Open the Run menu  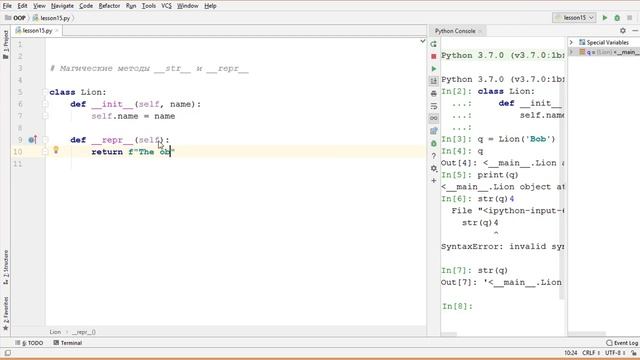pyautogui.click(x=131, y=6)
